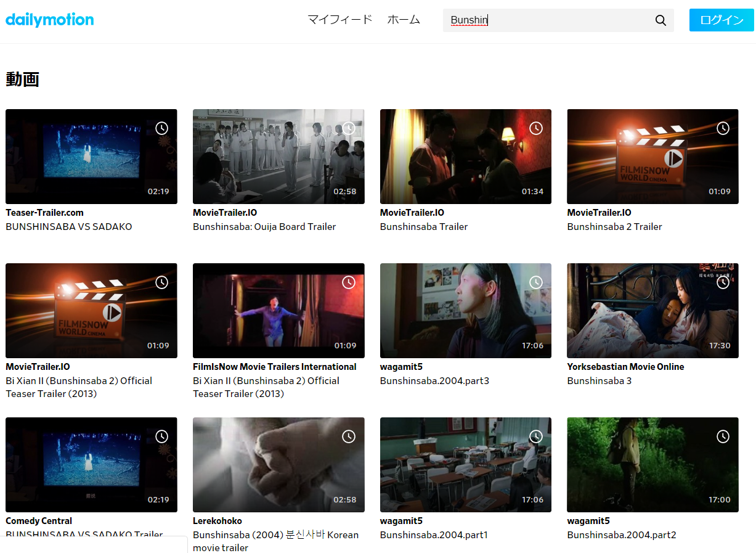Viewport: 756px width, 553px height.
Task: Click title 'Bunshinsaba.2004.part2'
Action: pos(622,535)
